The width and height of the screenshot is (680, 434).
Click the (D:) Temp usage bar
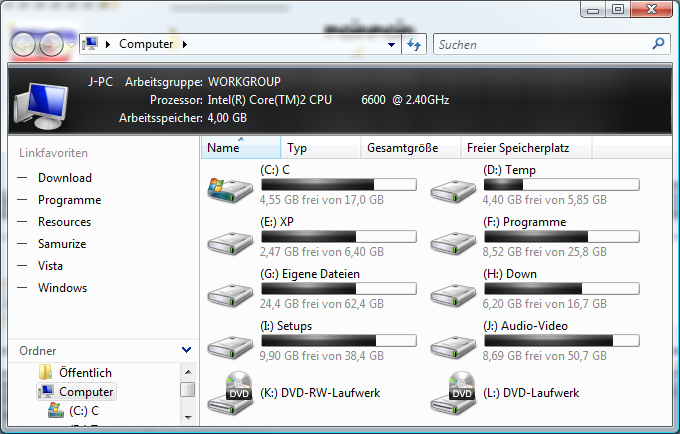coord(562,185)
